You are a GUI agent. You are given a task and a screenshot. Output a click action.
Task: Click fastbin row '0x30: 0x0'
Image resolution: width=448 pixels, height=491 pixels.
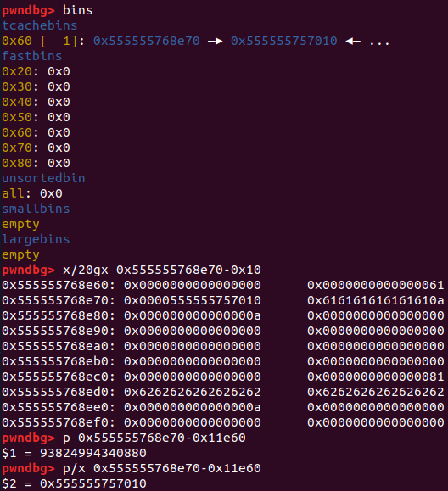[x=36, y=86]
